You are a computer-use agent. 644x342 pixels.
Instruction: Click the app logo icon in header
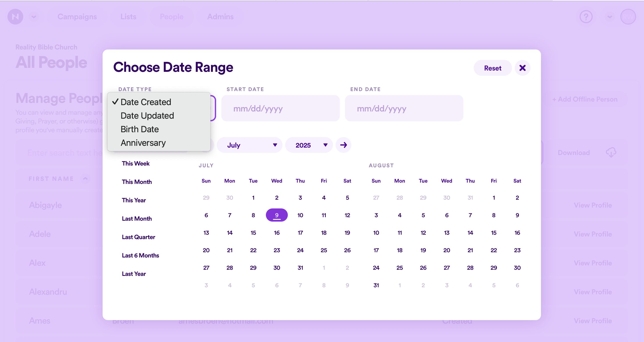(15, 17)
